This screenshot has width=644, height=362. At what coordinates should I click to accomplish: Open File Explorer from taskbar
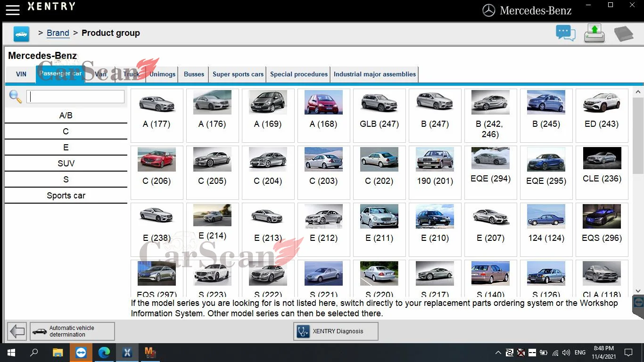pyautogui.click(x=58, y=353)
